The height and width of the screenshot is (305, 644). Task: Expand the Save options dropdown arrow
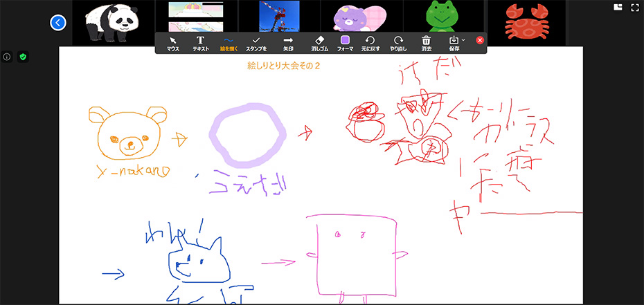tap(463, 40)
